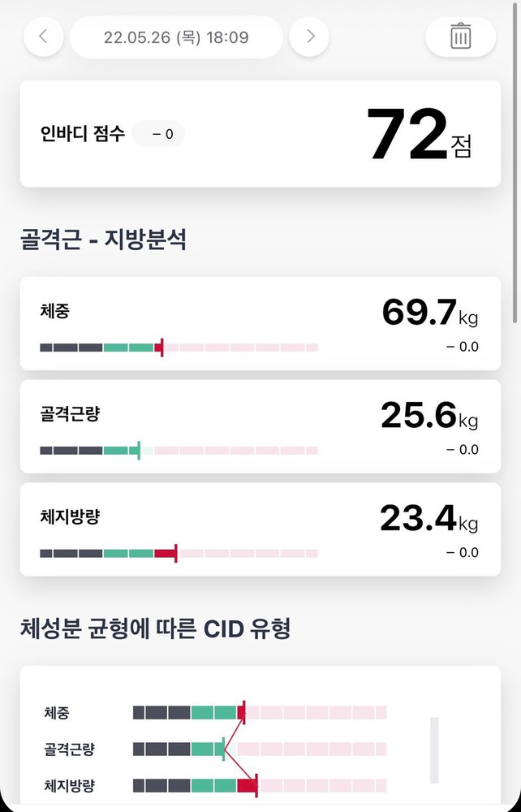The image size is (521, 812).
Task: Click the 체지방량 range bar in card
Action: click(x=179, y=554)
